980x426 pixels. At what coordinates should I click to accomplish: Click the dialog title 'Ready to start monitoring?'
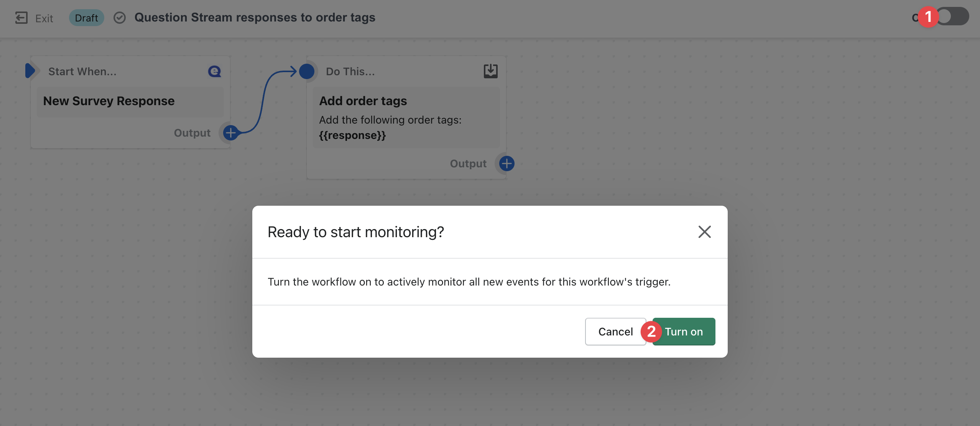[356, 232]
